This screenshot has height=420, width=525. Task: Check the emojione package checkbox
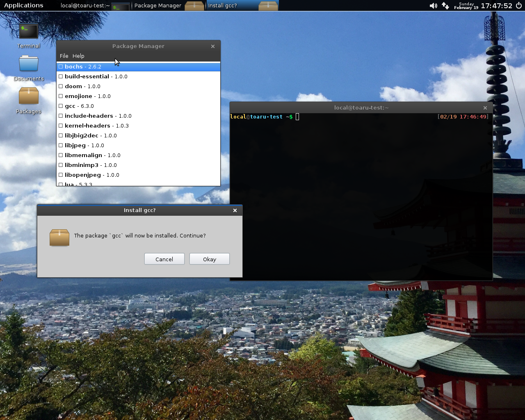click(61, 96)
